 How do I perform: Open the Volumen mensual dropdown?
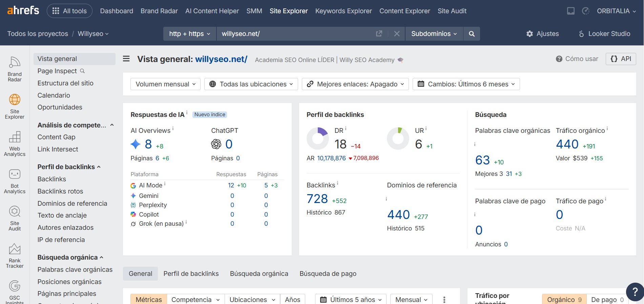pos(165,84)
